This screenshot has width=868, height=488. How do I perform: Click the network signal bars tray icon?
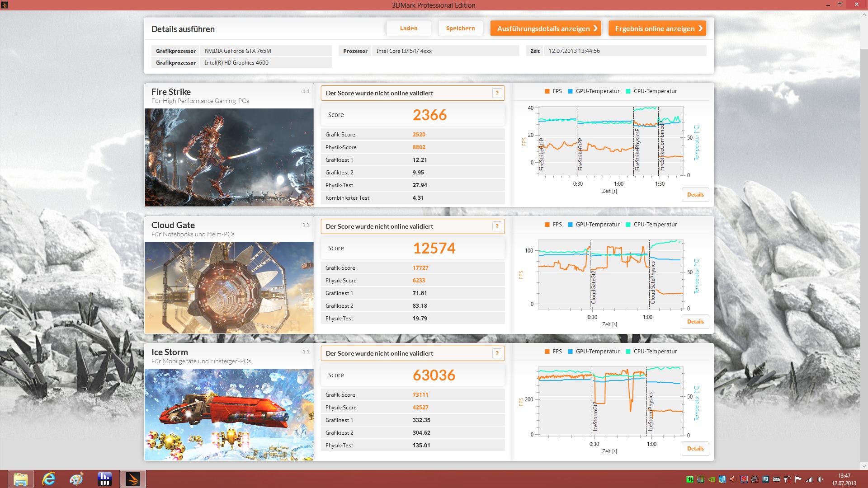click(x=809, y=479)
